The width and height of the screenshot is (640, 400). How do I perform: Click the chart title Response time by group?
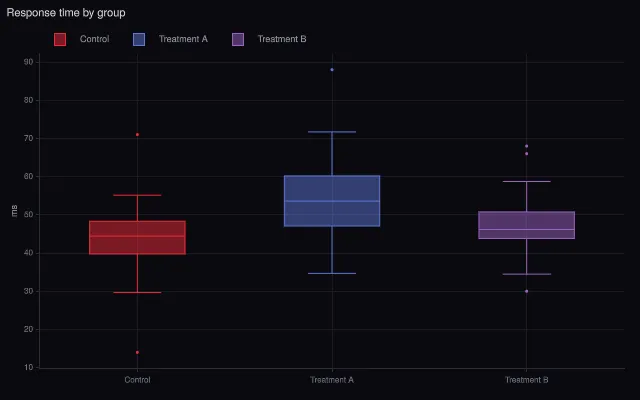[x=66, y=13]
